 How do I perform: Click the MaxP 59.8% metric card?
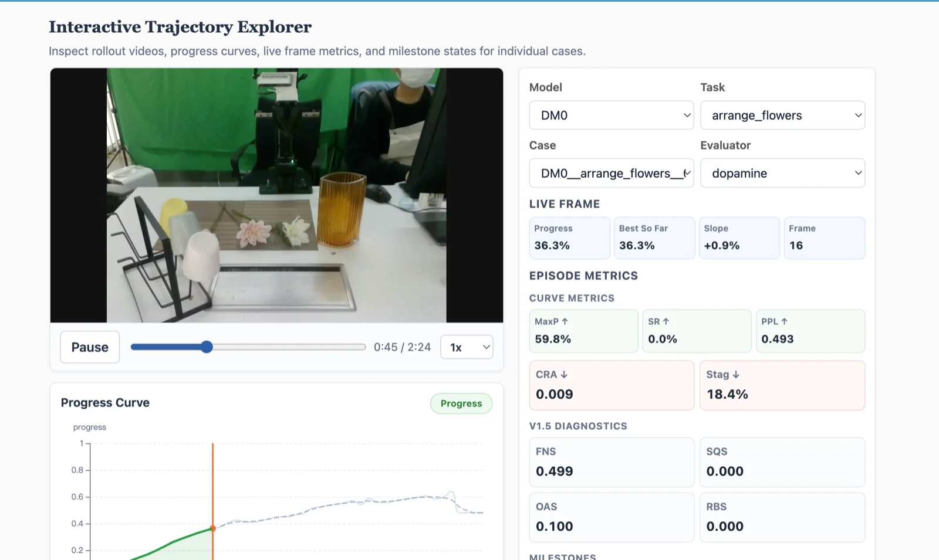[x=583, y=331]
